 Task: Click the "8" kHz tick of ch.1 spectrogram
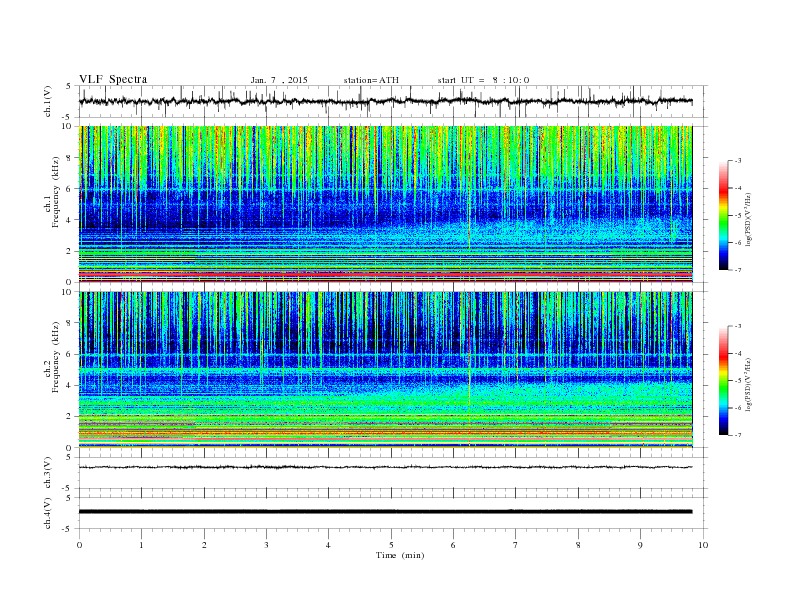(69, 158)
